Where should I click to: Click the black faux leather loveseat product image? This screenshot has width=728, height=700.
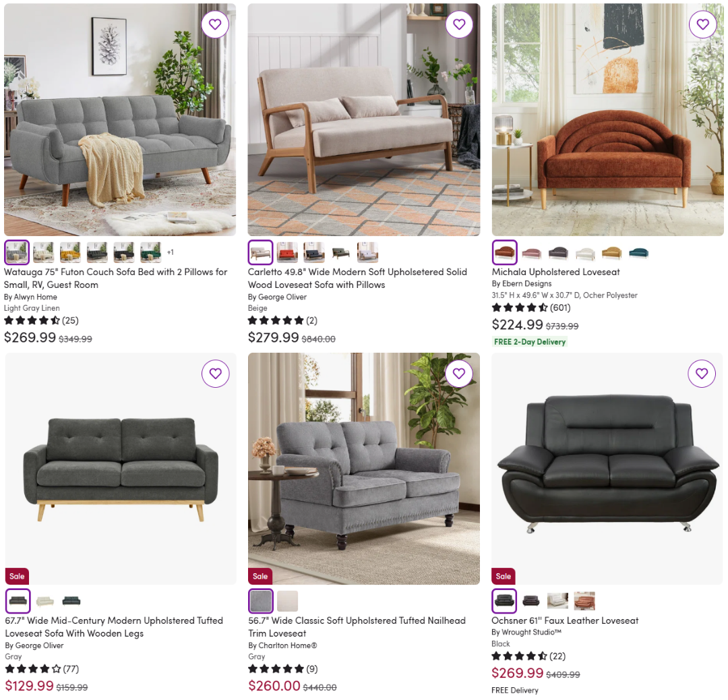(x=607, y=469)
